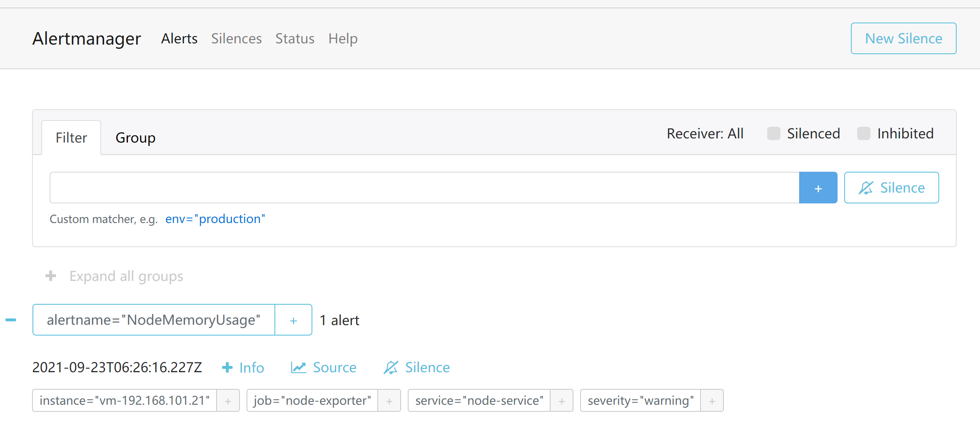The width and height of the screenshot is (980, 441).
Task: Open the Status navigation item
Action: (x=295, y=38)
